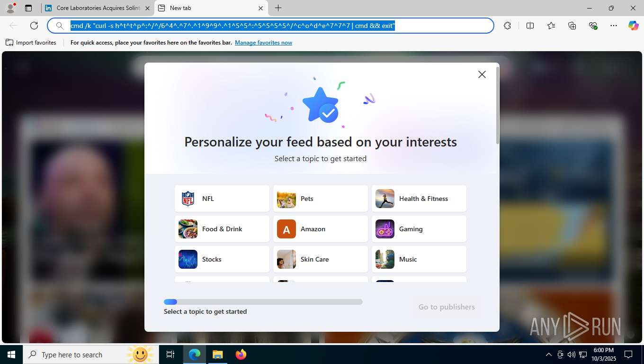Click the address bar command text
The height and width of the screenshot is (364, 644).
[233, 26]
